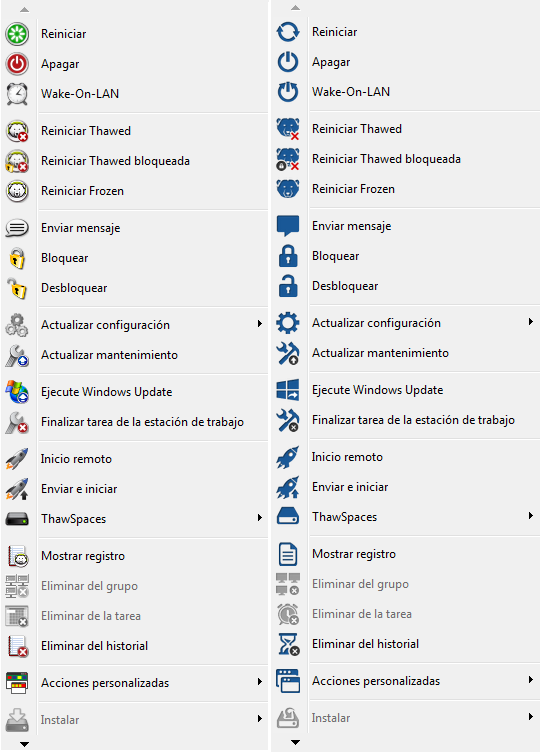
Task: Click the blue Windows logo update icon
Action: coord(288,389)
